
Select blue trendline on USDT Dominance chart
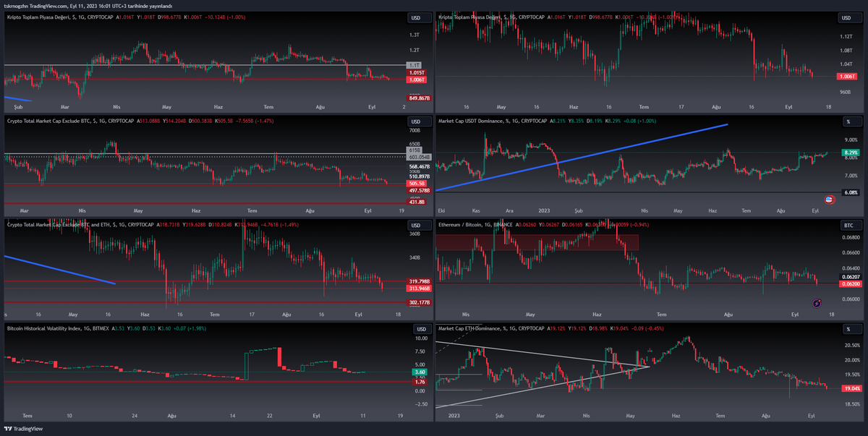pos(582,157)
